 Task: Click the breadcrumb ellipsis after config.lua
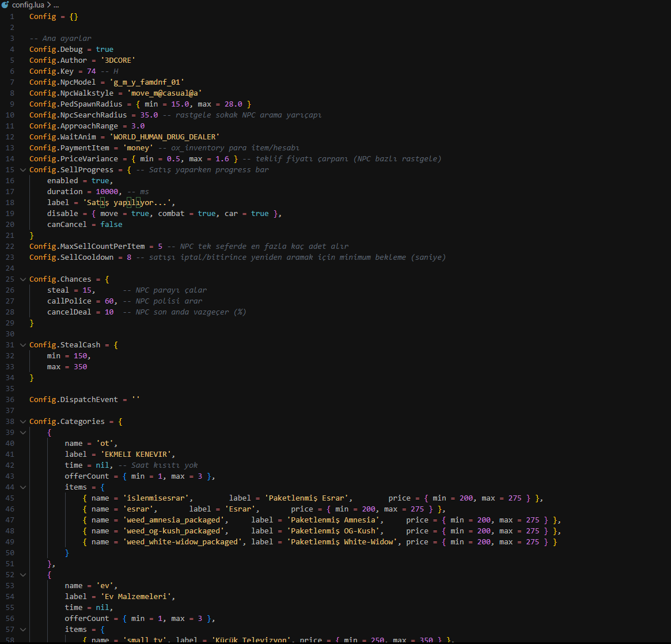tap(56, 5)
